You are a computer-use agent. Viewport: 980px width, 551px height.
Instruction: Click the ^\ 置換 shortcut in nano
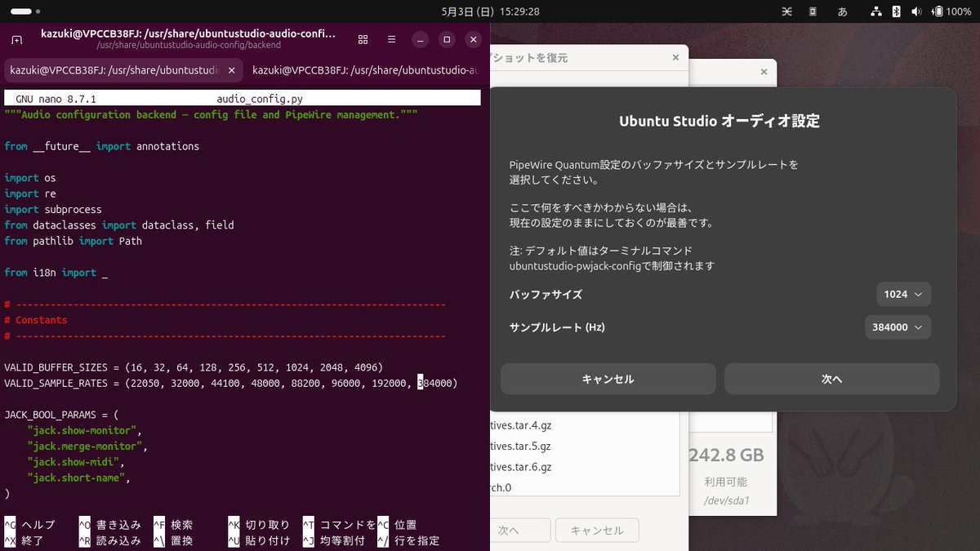point(174,540)
